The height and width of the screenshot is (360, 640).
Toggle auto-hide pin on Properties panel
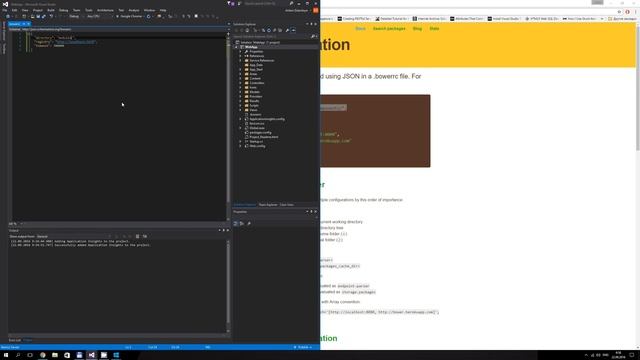(311, 211)
